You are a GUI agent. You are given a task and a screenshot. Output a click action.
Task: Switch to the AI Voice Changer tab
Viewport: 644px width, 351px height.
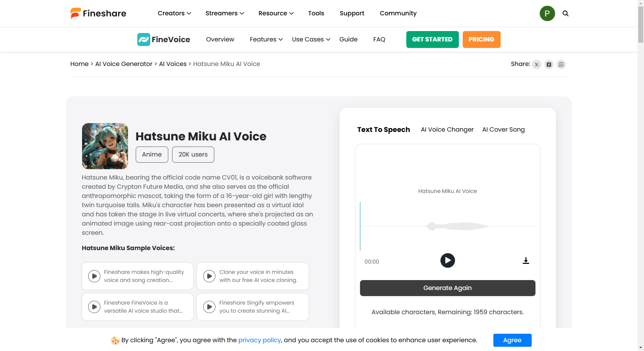[447, 129]
